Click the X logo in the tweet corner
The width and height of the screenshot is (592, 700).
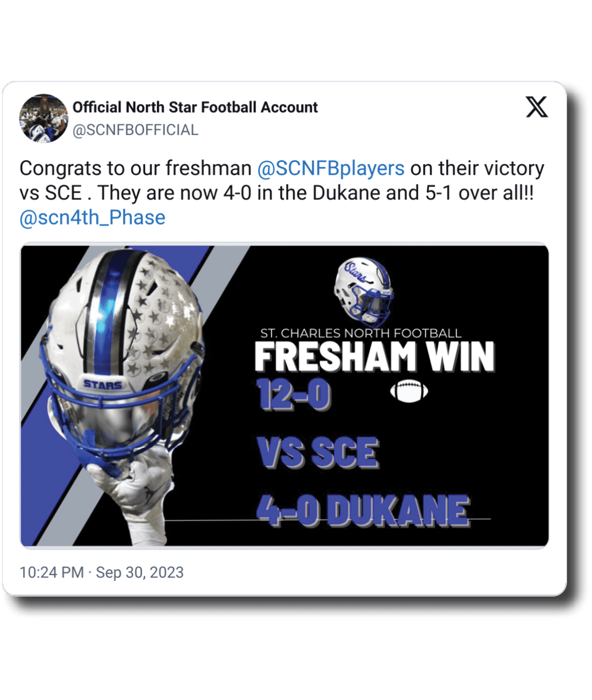(x=537, y=108)
